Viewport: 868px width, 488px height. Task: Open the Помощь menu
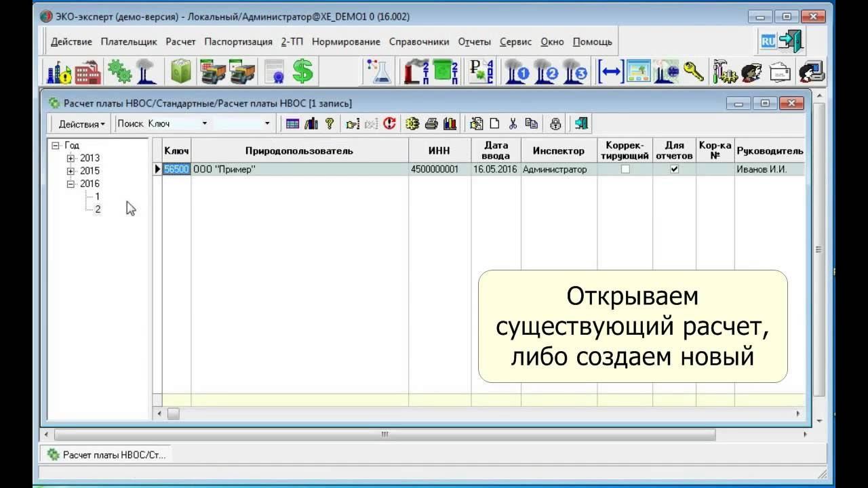pyautogui.click(x=593, y=41)
